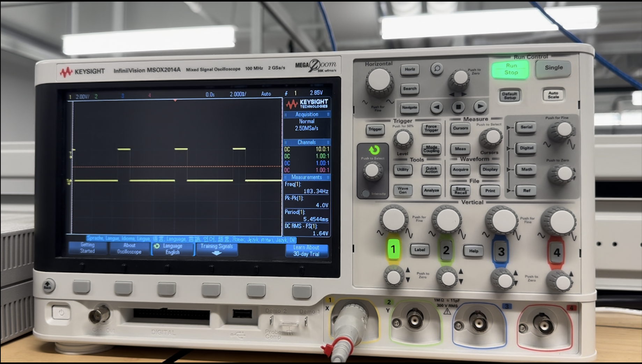Image resolution: width=642 pixels, height=364 pixels.
Task: Open the Trigger menu button
Action: [375, 129]
